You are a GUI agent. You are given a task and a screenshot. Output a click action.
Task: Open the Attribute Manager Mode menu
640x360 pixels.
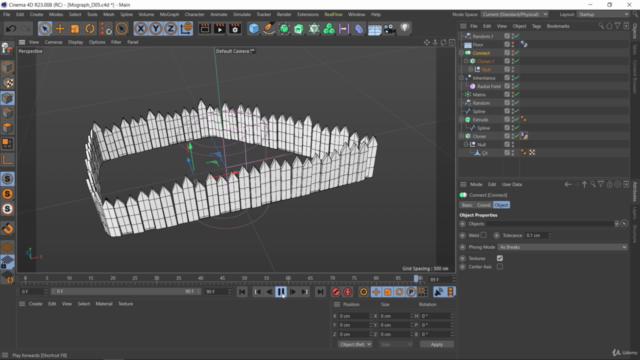(x=476, y=184)
